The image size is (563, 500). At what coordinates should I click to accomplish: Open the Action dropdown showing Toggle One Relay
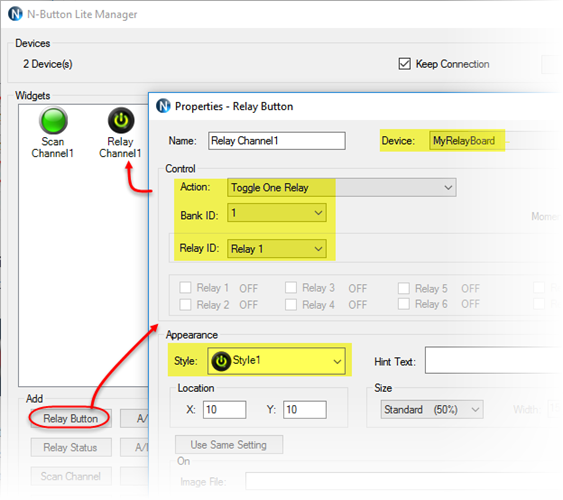pos(341,187)
